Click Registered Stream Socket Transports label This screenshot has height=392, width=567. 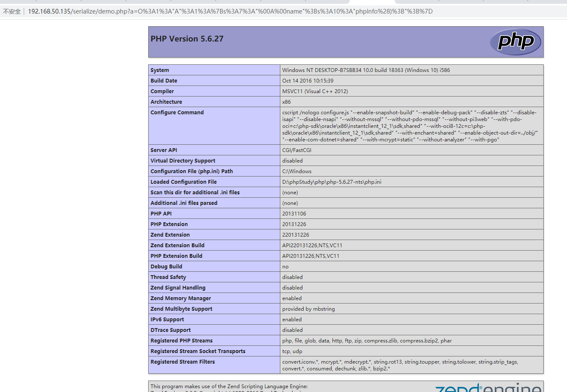click(x=198, y=351)
